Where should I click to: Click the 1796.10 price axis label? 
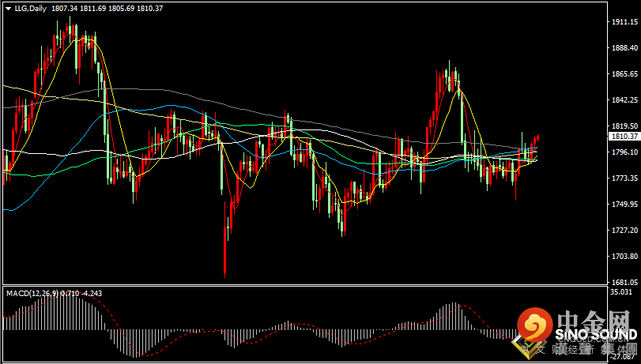tap(624, 152)
